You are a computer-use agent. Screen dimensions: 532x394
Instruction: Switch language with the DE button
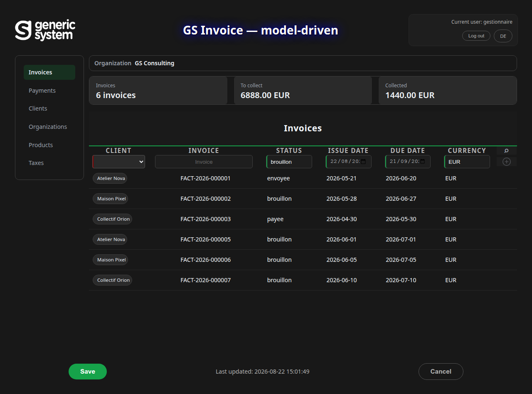503,36
